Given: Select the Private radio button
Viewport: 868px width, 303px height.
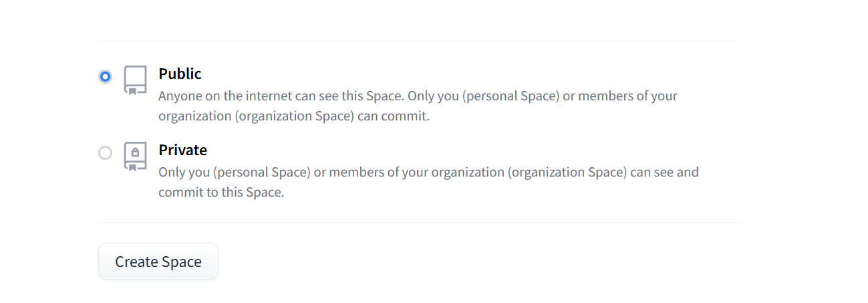Looking at the screenshot, I should click(105, 153).
